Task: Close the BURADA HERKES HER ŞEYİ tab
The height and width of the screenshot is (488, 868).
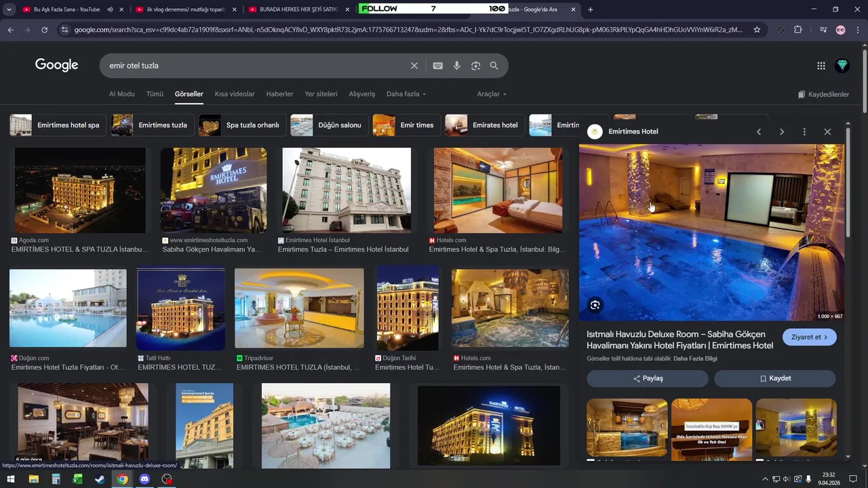Action: click(x=348, y=9)
